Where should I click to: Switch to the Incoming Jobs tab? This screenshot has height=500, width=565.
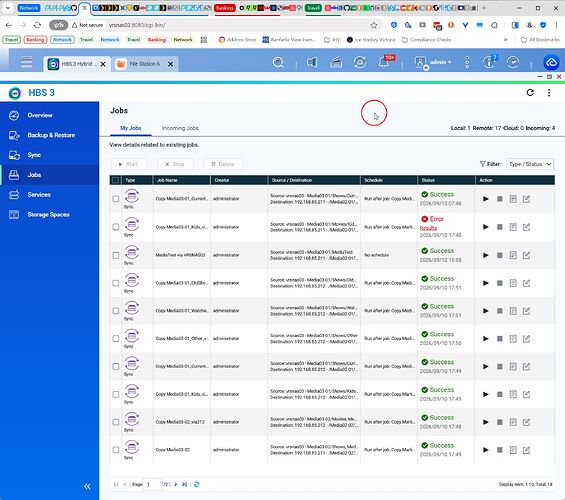[180, 128]
